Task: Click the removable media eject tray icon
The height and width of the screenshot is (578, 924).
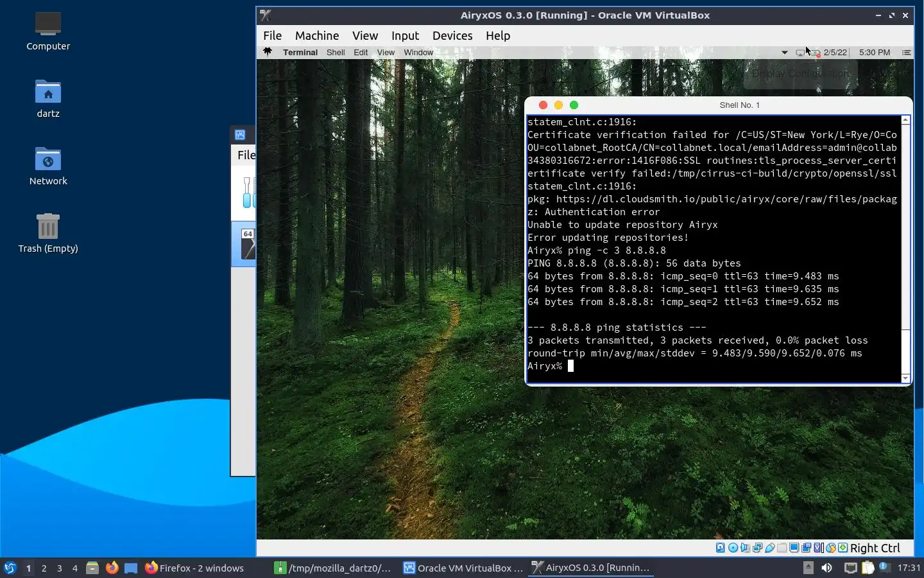Action: pos(809,568)
